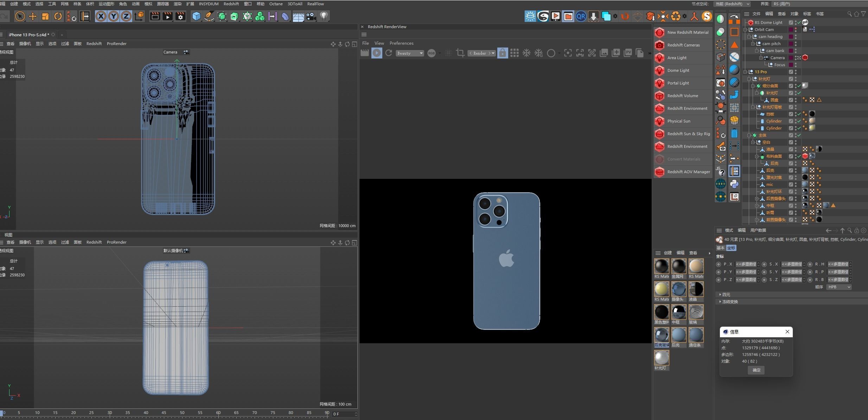Image resolution: width=868 pixels, height=420 pixels.
Task: Open the Preferences menu in RenderView
Action: tap(401, 43)
